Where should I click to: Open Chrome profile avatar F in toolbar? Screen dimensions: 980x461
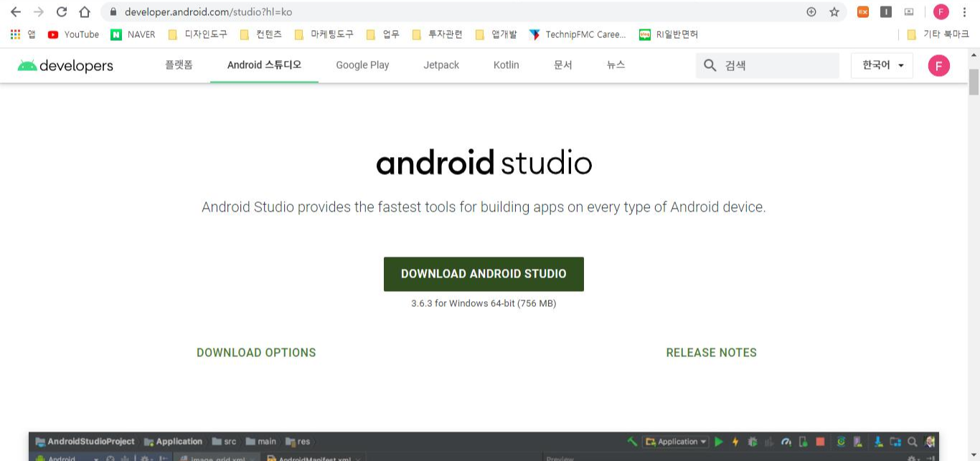pos(941,11)
